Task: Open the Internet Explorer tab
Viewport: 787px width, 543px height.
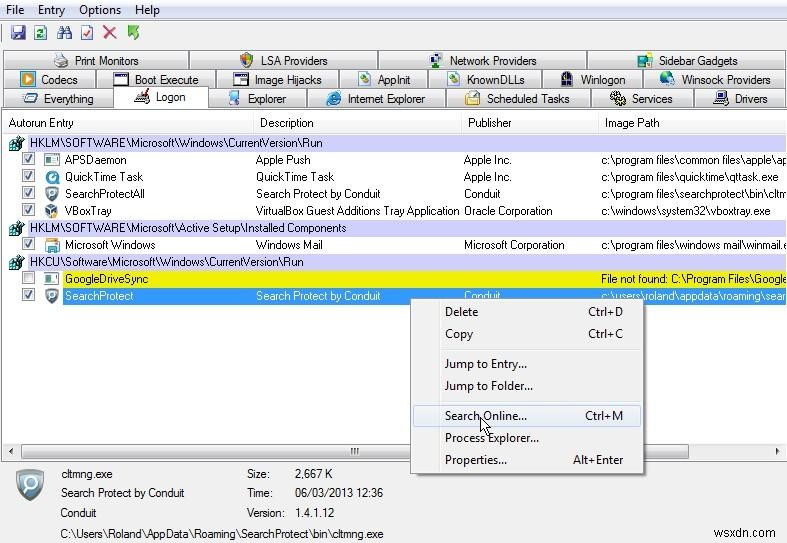Action: 376,99
